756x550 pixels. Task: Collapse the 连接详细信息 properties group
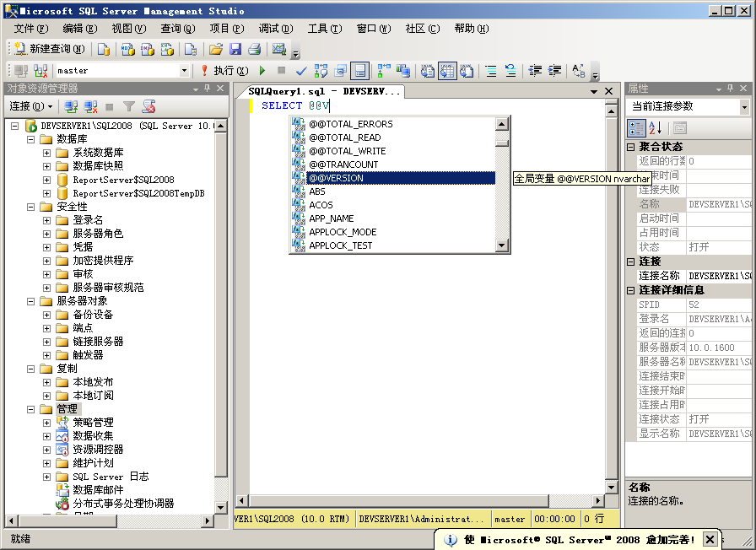coord(630,291)
